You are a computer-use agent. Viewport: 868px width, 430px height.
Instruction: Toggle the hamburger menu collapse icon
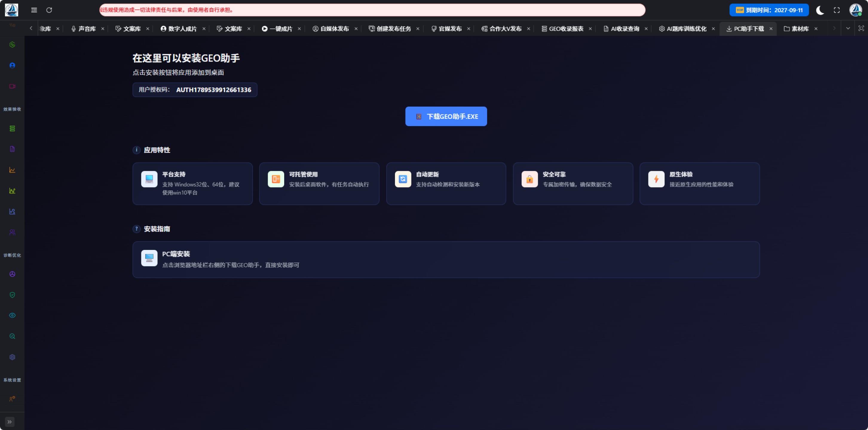coord(34,10)
